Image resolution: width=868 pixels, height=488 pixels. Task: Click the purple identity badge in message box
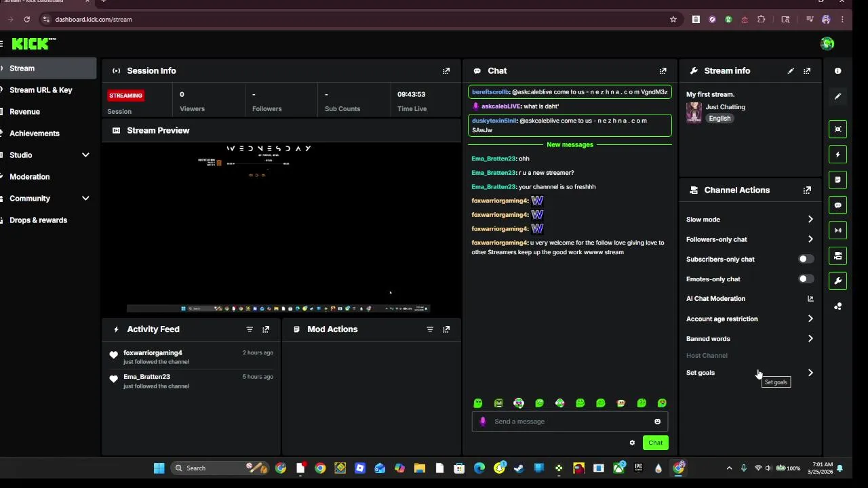[x=483, y=422]
